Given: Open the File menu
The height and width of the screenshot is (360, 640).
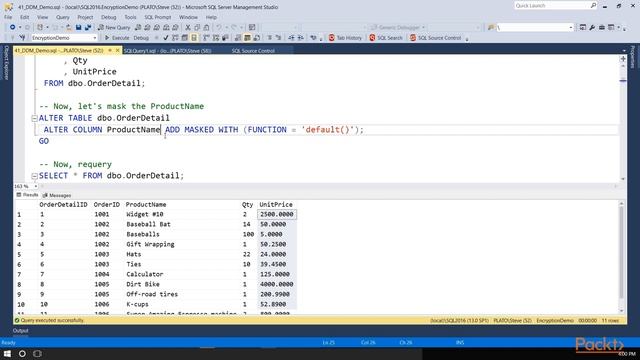Looking at the screenshot, I should [x=8, y=17].
